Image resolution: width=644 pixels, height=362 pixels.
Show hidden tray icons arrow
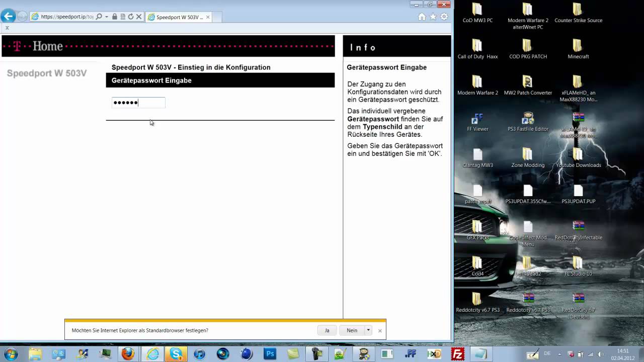[x=559, y=354]
